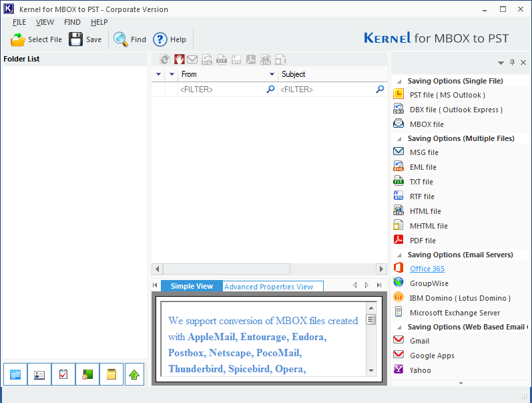
Task: Expand more options at the saving pane bottom
Action: tap(461, 384)
